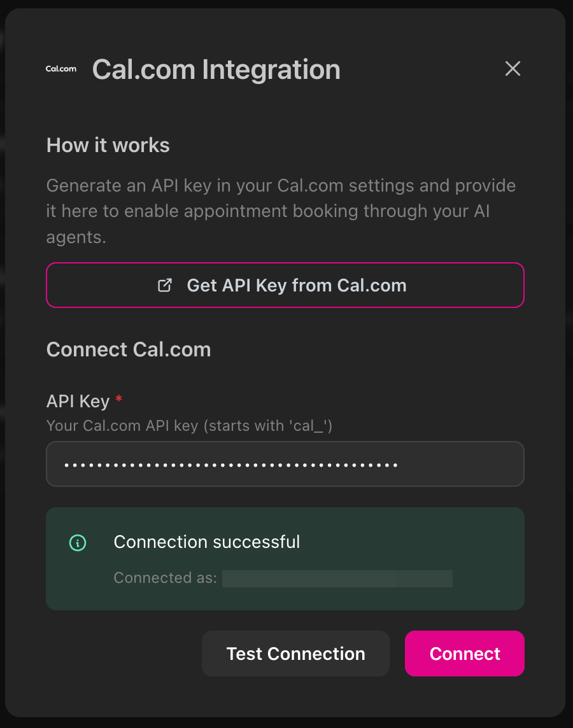Click the masked Connected as value
This screenshot has height=728, width=573.
pos(337,578)
